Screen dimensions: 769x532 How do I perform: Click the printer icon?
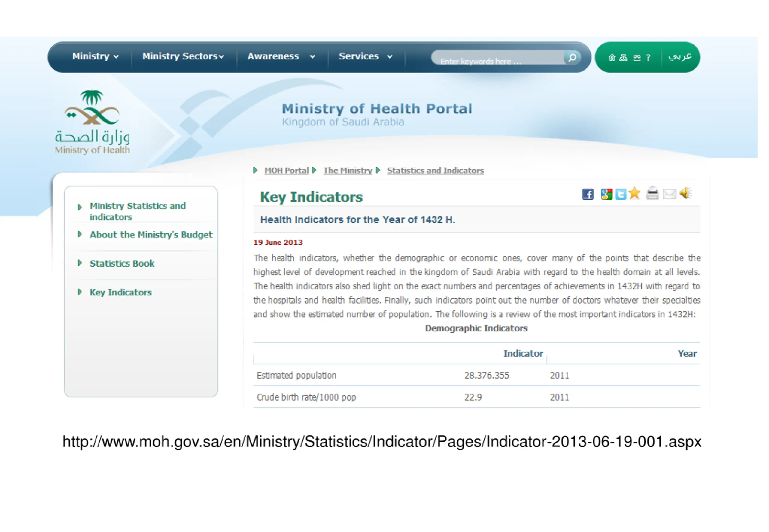pyautogui.click(x=652, y=193)
